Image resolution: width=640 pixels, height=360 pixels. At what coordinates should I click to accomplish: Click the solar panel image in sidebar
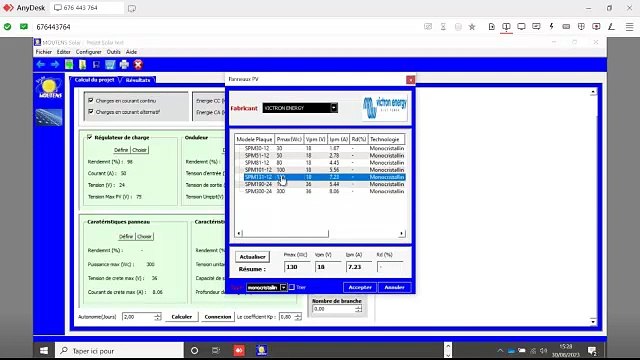49,118
